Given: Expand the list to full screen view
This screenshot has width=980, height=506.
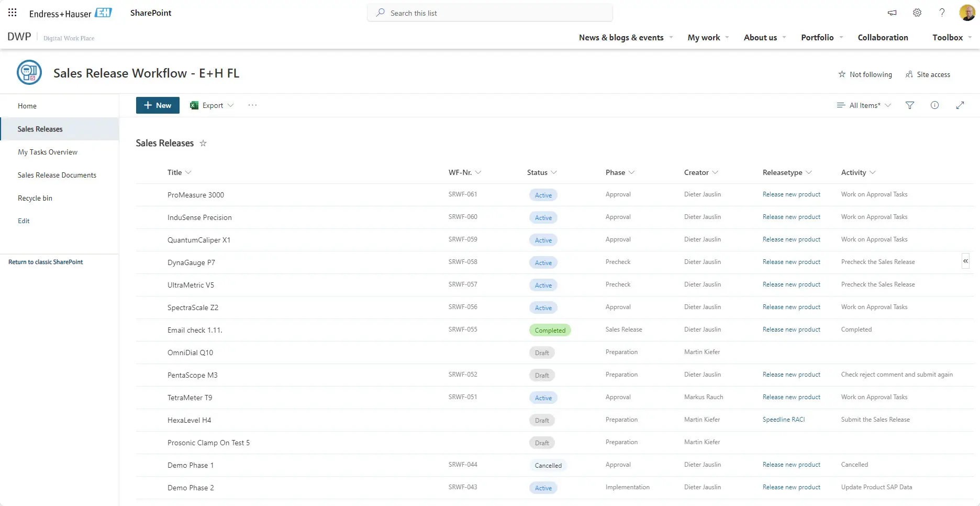Looking at the screenshot, I should pos(960,105).
